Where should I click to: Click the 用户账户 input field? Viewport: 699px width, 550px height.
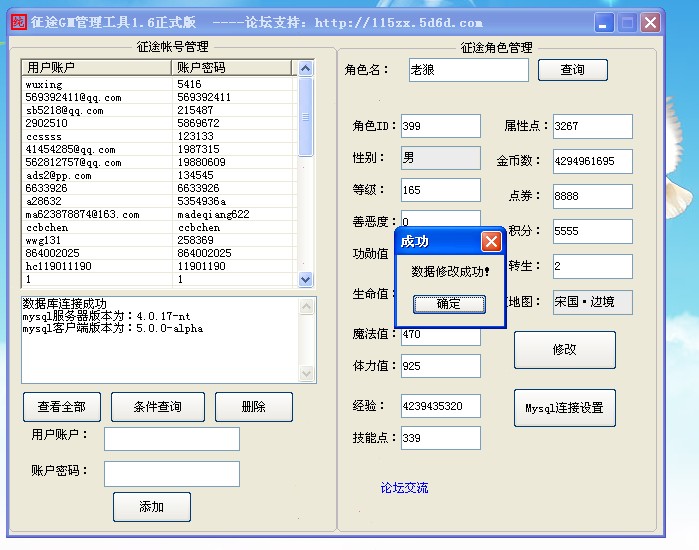coord(171,439)
